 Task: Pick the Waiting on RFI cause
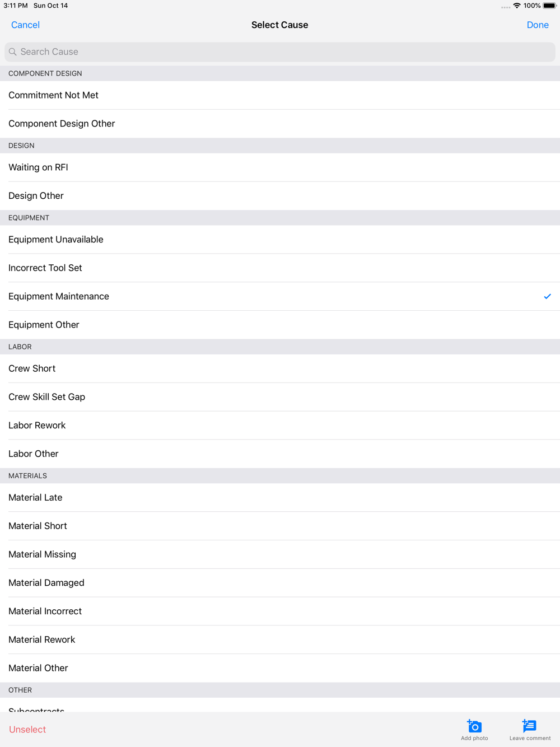[x=38, y=167]
